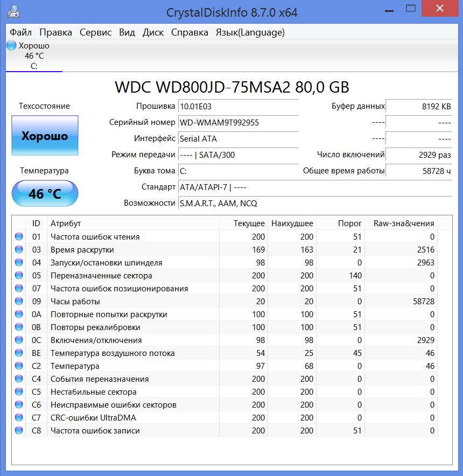The height and width of the screenshot is (476, 463).
Task: Click the ID column header
Action: (36, 223)
